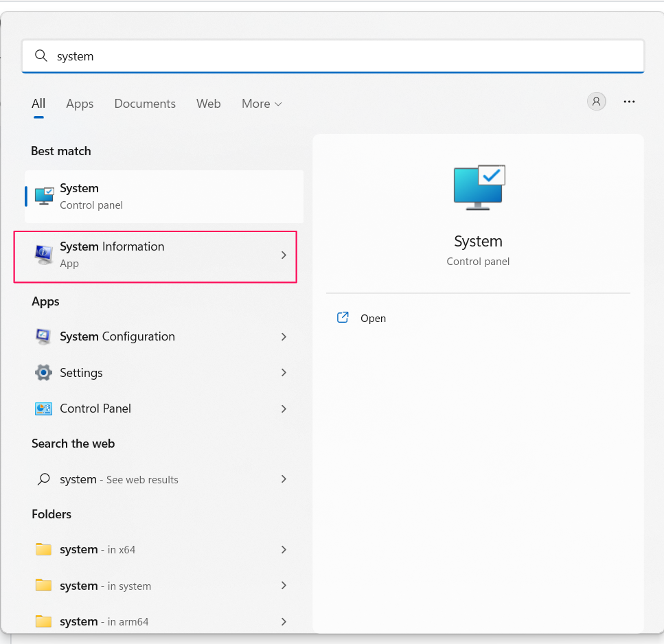Click the Control Panel icon
The height and width of the screenshot is (644, 664).
tap(43, 409)
